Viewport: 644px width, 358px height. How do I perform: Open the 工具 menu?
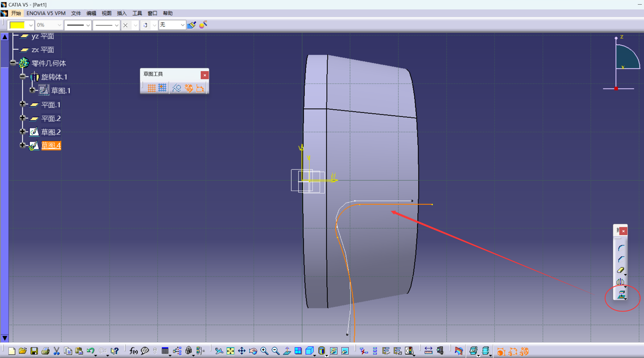[x=137, y=13]
